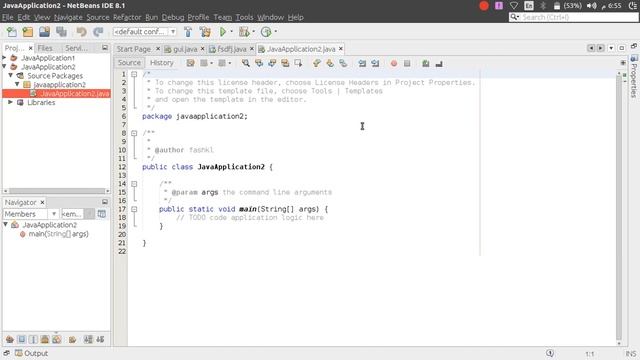Click the Clean and Build icon
This screenshot has width=640, height=360.
(205, 32)
